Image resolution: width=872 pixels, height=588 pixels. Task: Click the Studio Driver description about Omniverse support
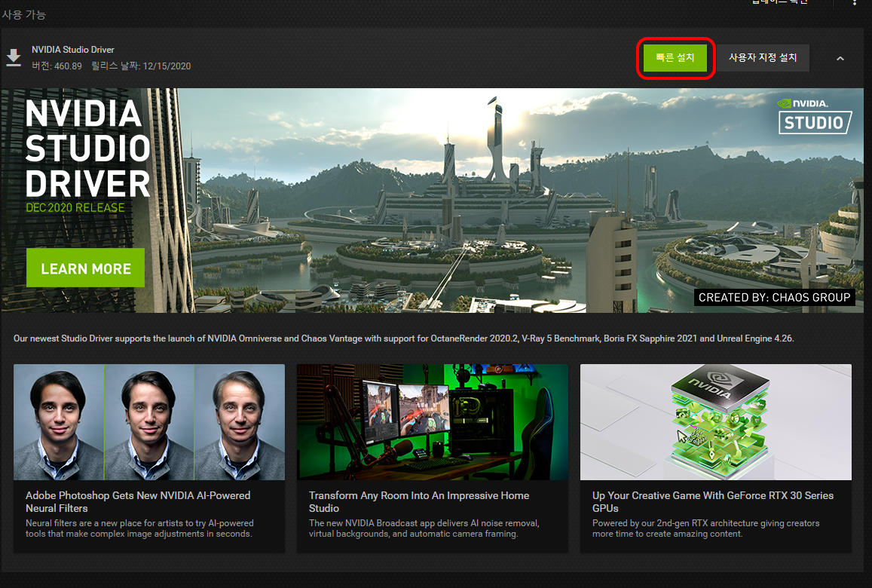[x=404, y=338]
